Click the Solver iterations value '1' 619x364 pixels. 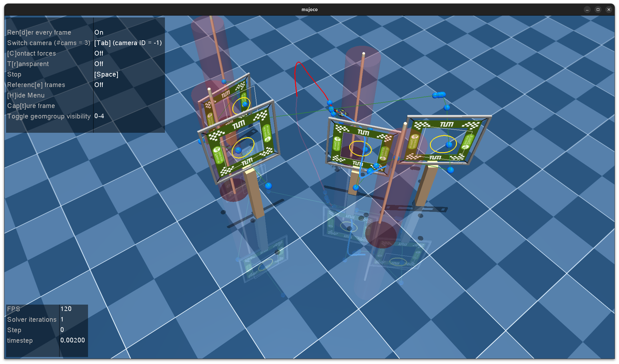62,319
